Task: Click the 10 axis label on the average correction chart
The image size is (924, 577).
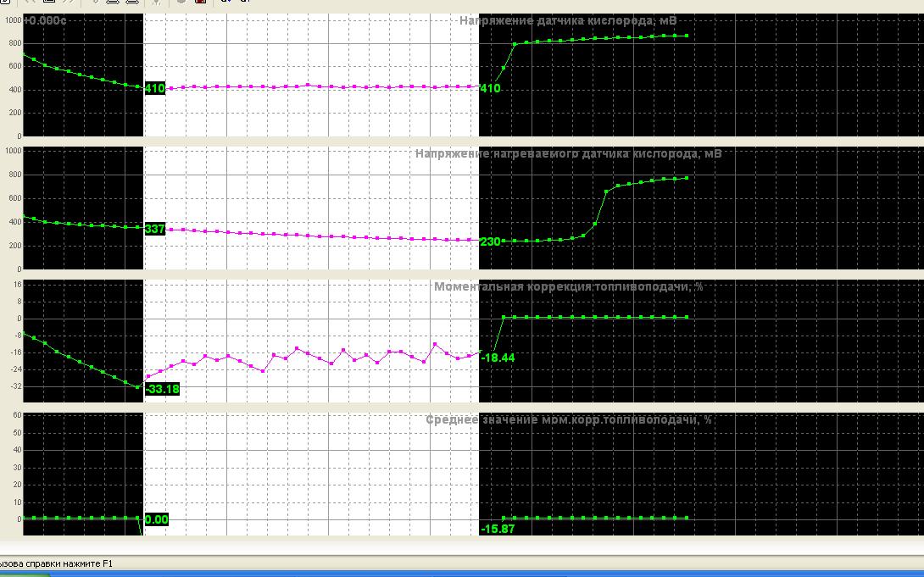Action: (17, 502)
